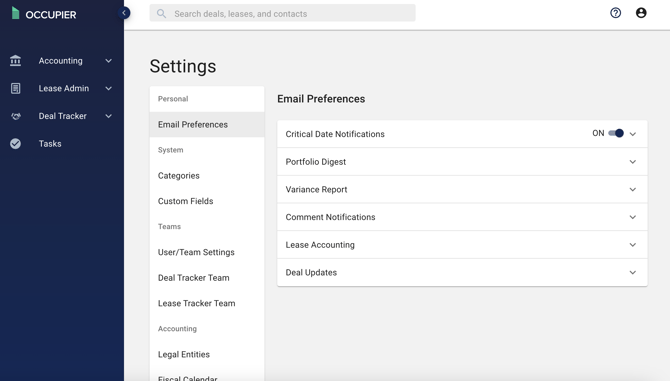Click the Portfolio Digest label

click(316, 162)
